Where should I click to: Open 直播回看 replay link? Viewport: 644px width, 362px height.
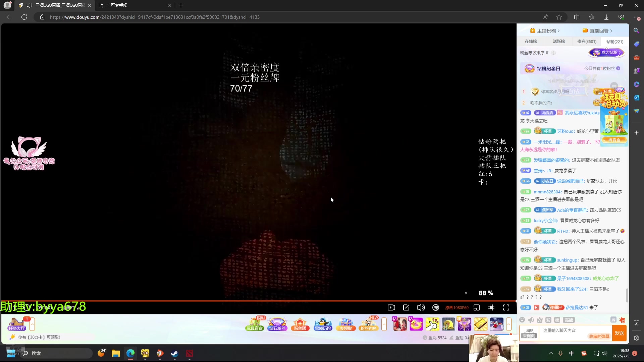point(597,31)
